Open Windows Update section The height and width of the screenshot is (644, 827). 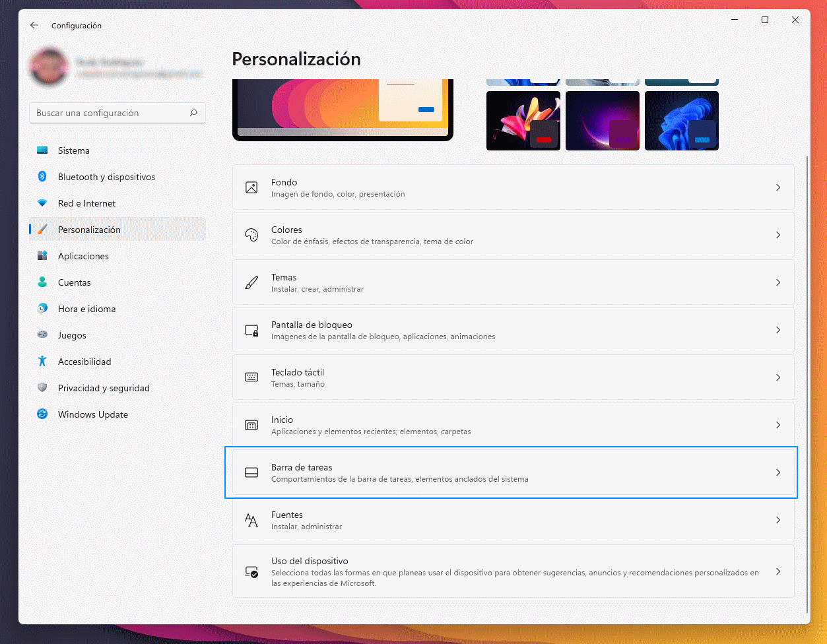(x=117, y=414)
